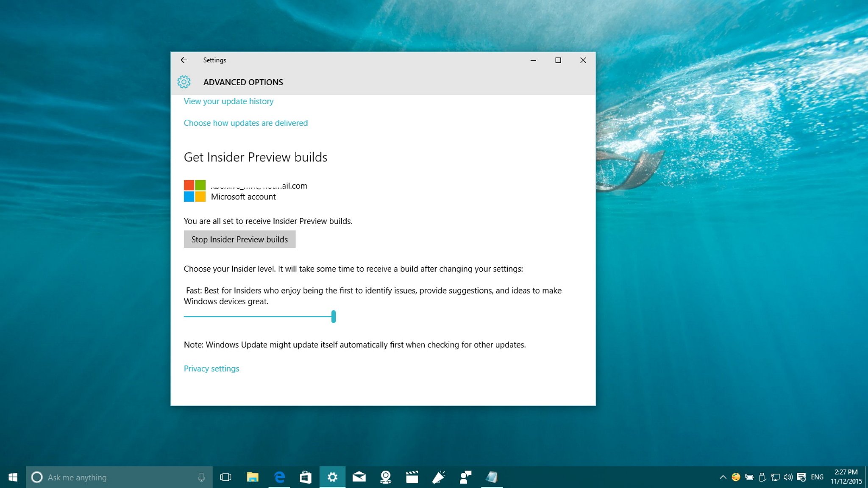Open File Explorer from taskbar
868x488 pixels.
coord(252,476)
